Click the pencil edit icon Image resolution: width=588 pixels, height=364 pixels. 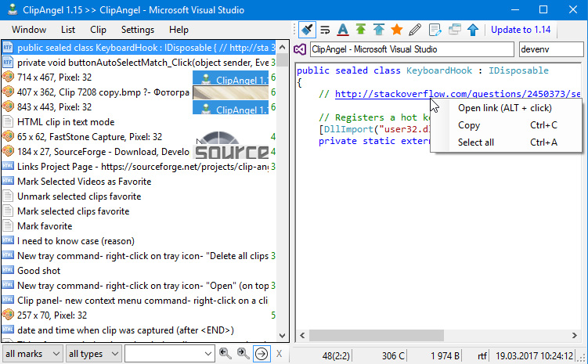tap(415, 30)
